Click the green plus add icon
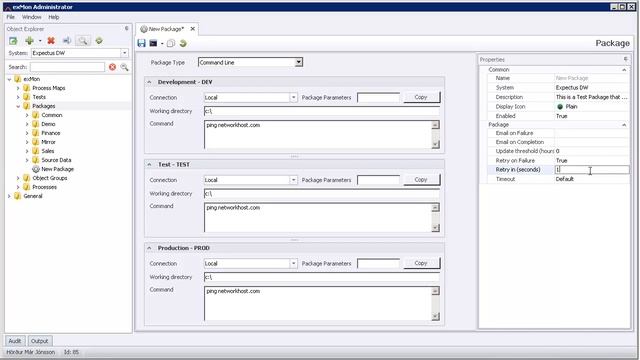 (x=29, y=41)
